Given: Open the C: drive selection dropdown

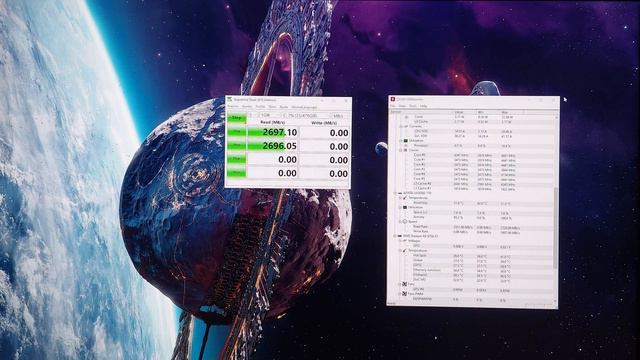Looking at the screenshot, I should point(305,116).
